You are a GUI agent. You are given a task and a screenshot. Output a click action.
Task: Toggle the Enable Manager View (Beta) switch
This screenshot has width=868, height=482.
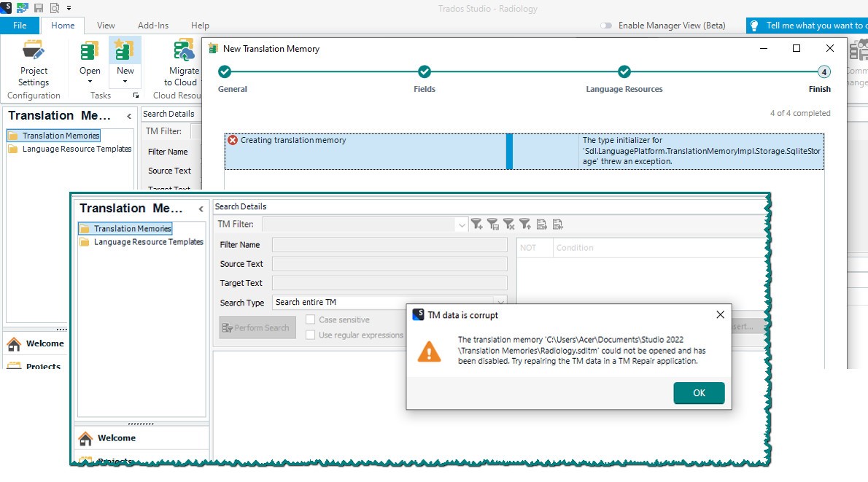pos(606,26)
